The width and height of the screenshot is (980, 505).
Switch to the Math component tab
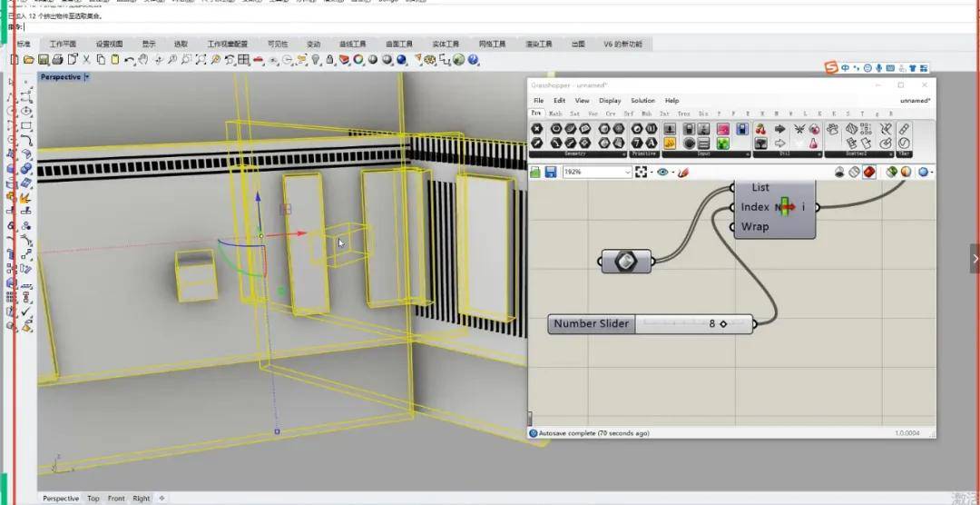(555, 114)
